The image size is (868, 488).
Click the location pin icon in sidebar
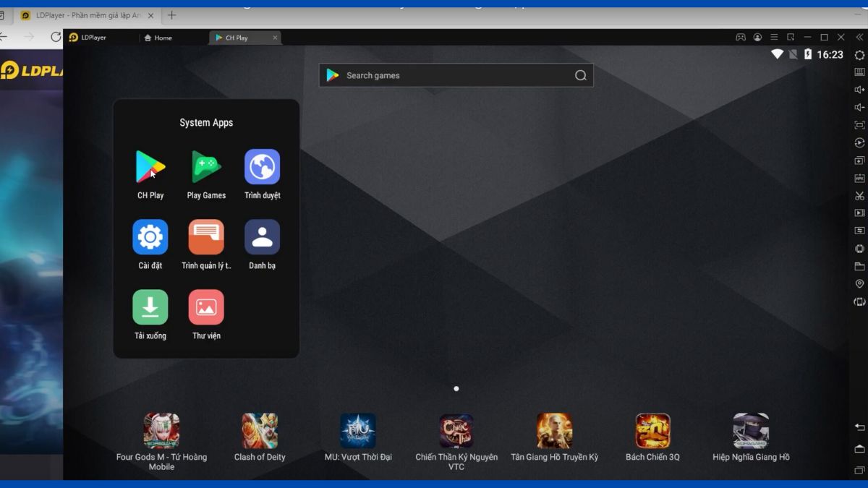click(x=859, y=284)
